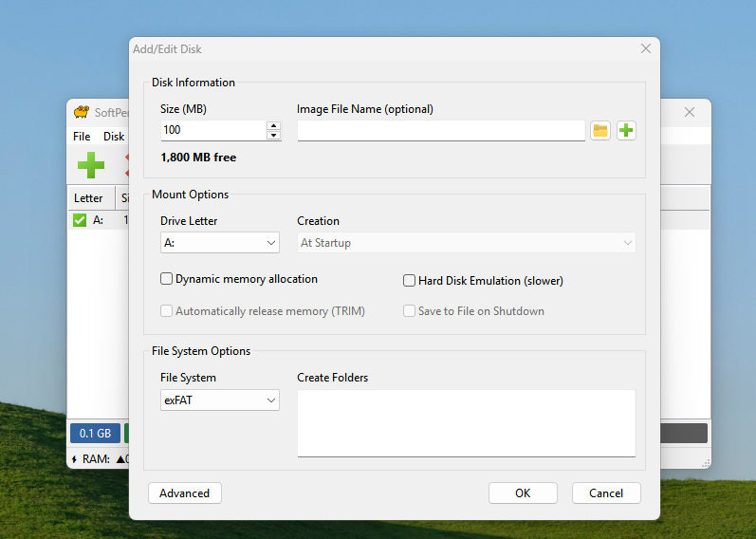Click the SoftPerfect RAM Disk app icon
The height and width of the screenshot is (539, 756).
point(82,112)
